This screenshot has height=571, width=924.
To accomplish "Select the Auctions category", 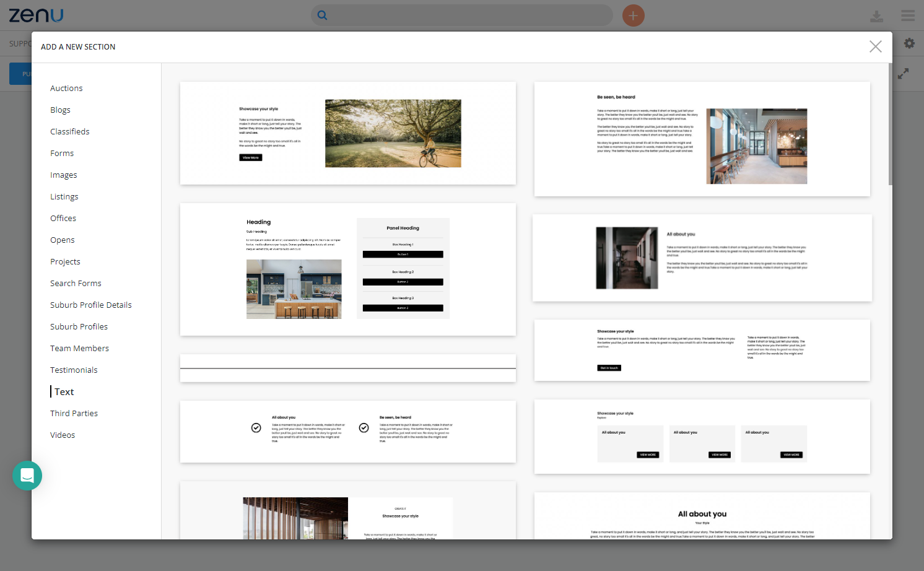I will (66, 89).
